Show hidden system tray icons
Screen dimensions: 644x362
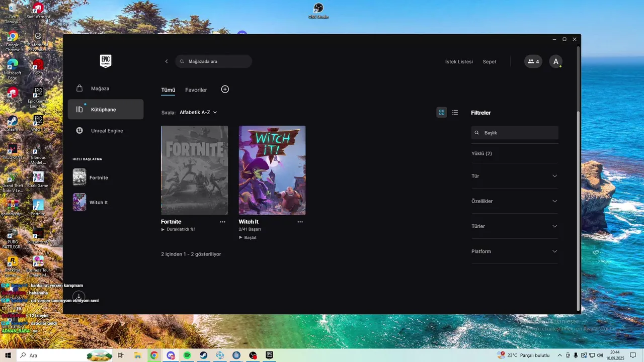point(559,355)
